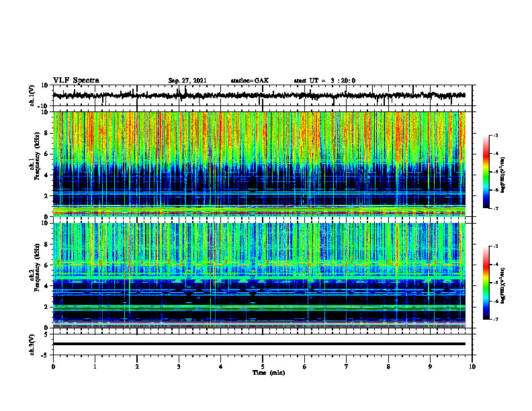
Task: Click the "8" kHz tick on ch.1 frequency axis
Action: 47,133
